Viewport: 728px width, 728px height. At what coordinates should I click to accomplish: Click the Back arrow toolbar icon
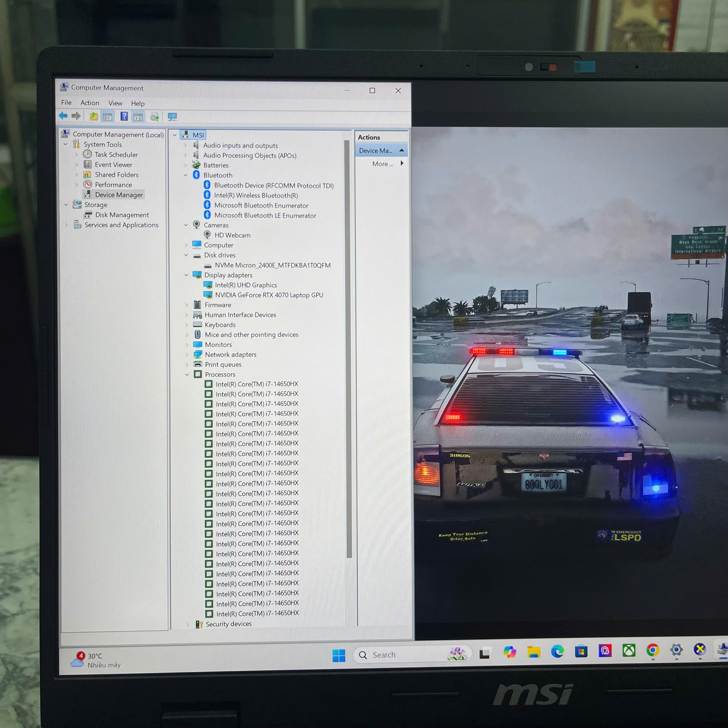(x=63, y=116)
